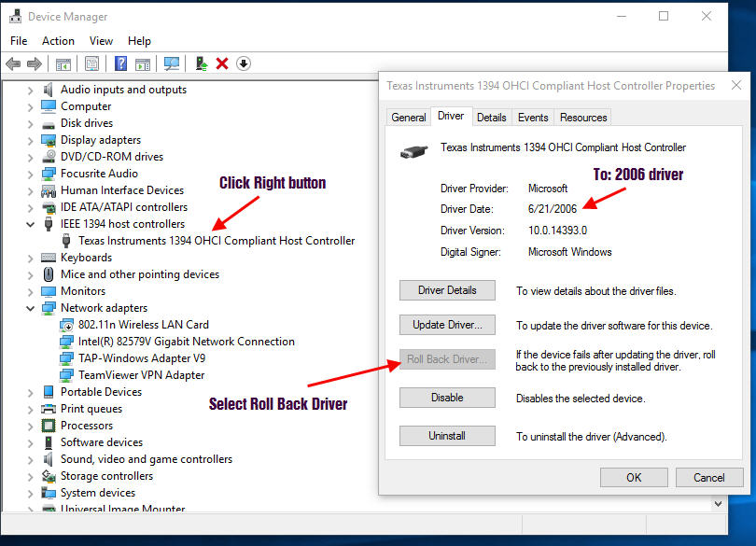
Task: Click the Forward arrow toolbar icon
Action: click(x=35, y=63)
